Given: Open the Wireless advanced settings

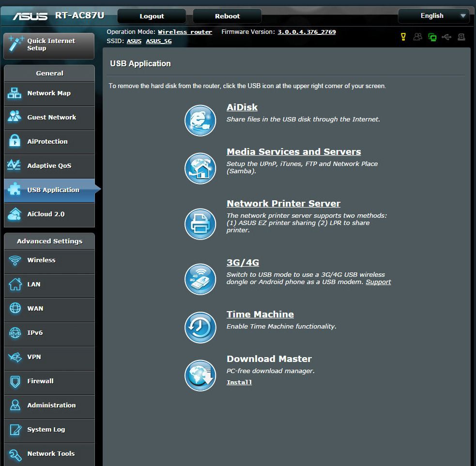Looking at the screenshot, I should pyautogui.click(x=49, y=260).
